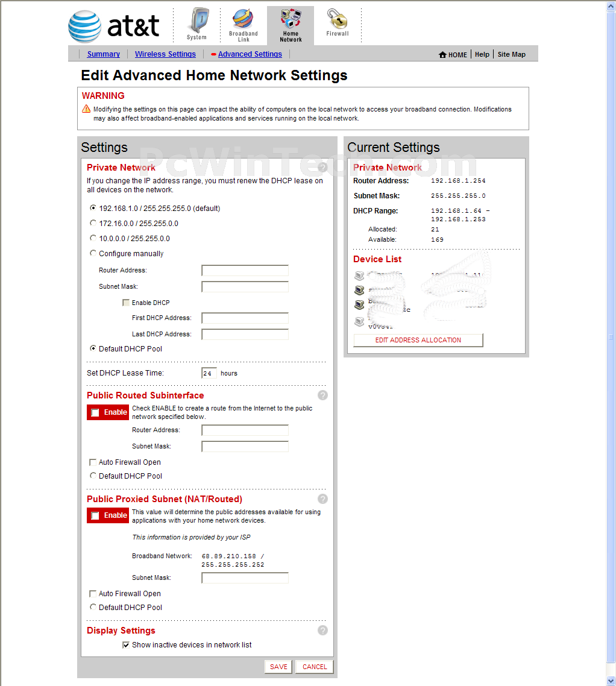Screen dimensions: 616x686
Task: Click the SAVE button
Action: (278, 667)
